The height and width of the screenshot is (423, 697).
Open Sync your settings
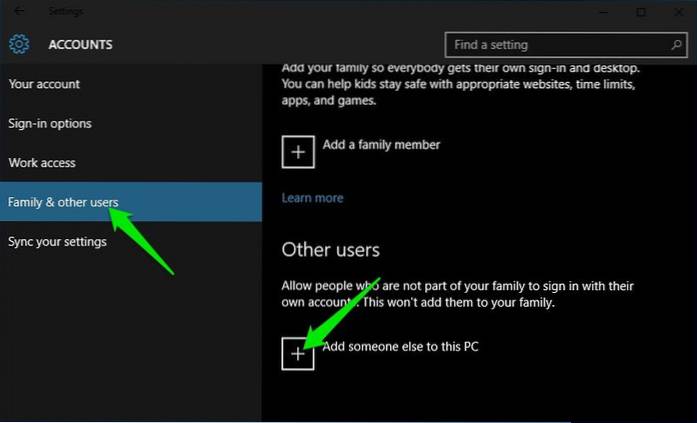(57, 241)
